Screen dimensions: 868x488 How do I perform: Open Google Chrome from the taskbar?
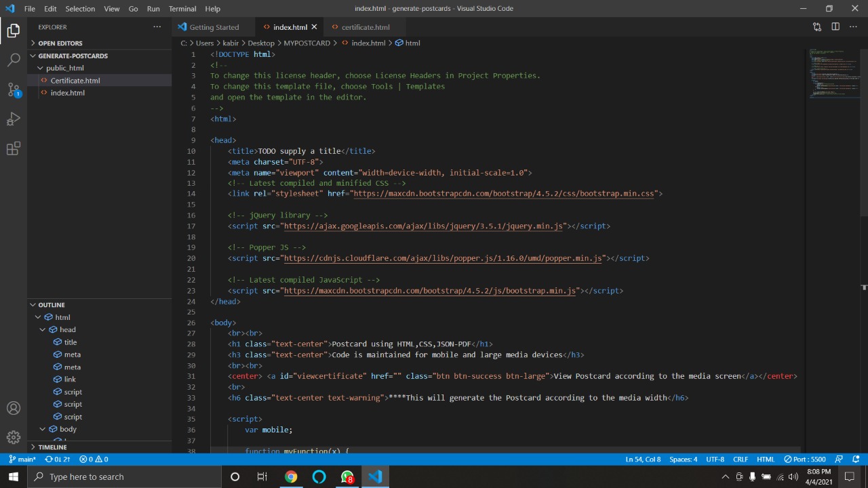(291, 476)
